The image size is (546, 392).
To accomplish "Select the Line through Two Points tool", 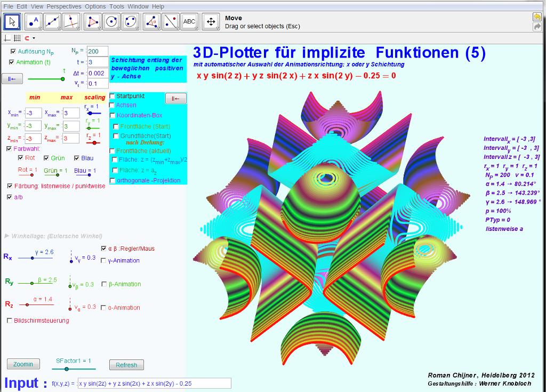I will [52, 21].
